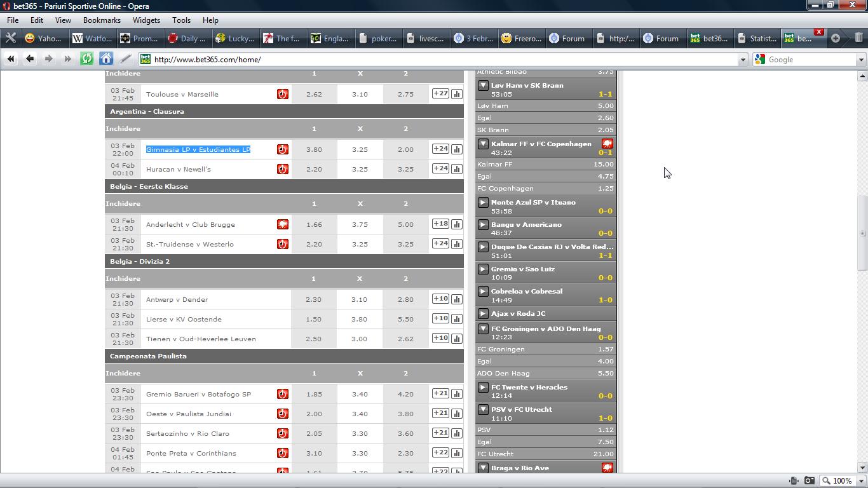Collapse FC Groningen v ADO Den Haag odds
The width and height of the screenshot is (868, 488).
483,329
